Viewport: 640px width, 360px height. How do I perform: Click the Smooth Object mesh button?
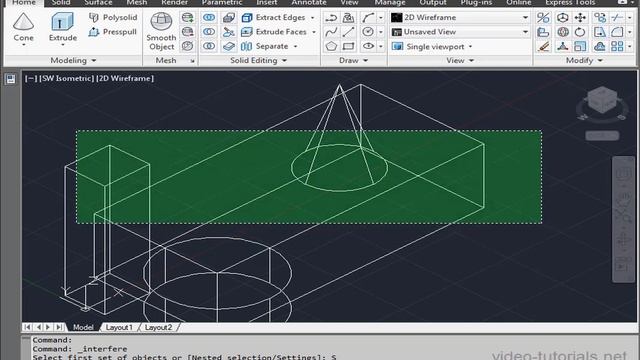coord(161,31)
